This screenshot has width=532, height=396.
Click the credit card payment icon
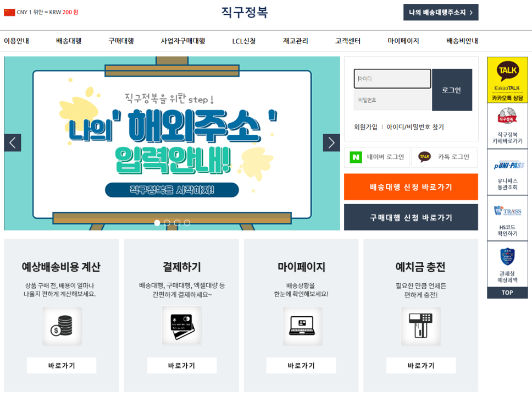click(x=182, y=326)
